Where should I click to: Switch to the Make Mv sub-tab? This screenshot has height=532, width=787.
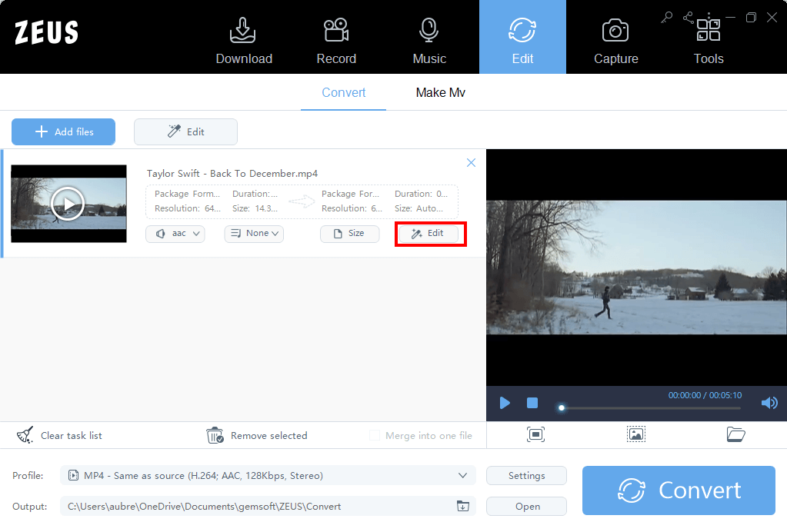click(x=440, y=93)
